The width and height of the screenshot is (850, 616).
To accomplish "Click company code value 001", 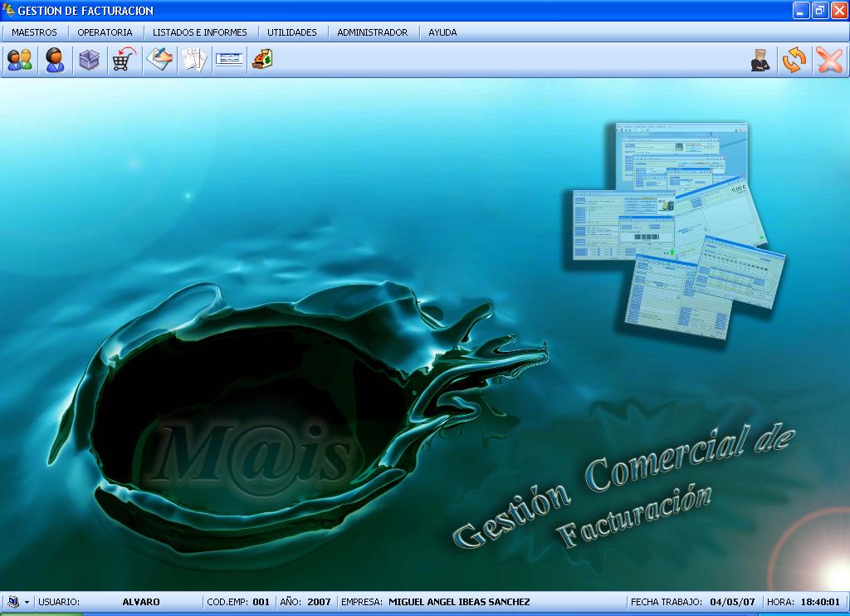I will 261,602.
